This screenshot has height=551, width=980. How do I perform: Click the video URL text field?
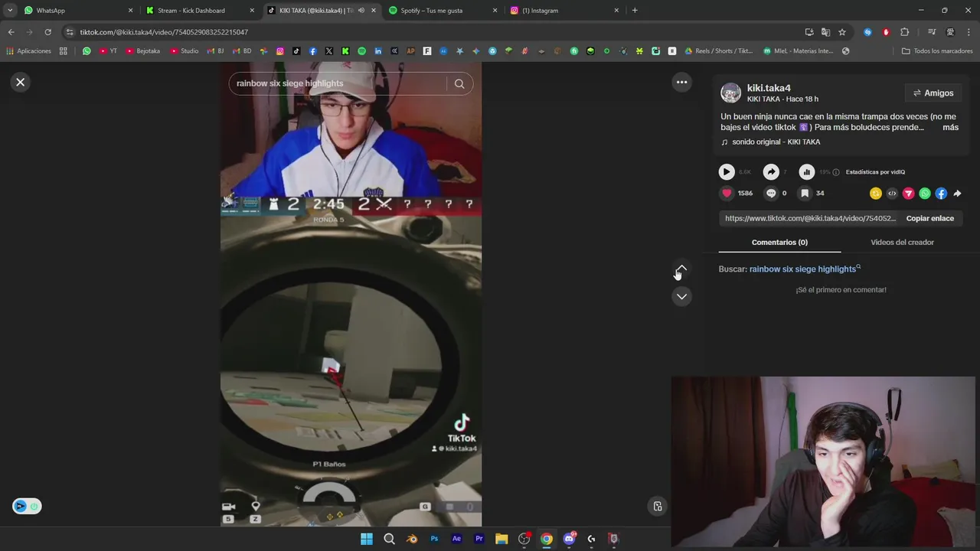coord(810,218)
